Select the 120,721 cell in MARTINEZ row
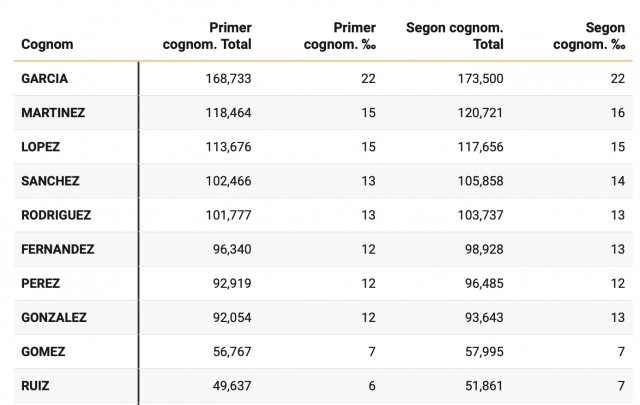This screenshot has width=640, height=405. click(x=479, y=113)
